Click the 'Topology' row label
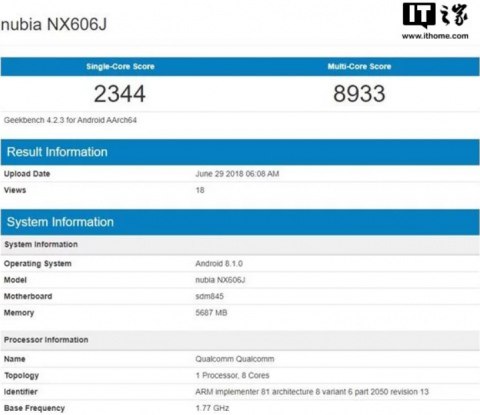 22,375
